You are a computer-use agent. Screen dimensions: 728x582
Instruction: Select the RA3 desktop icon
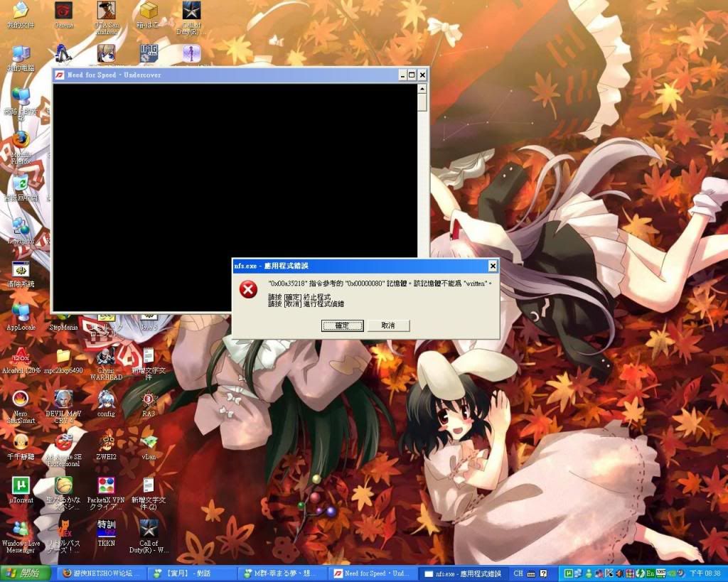(149, 404)
